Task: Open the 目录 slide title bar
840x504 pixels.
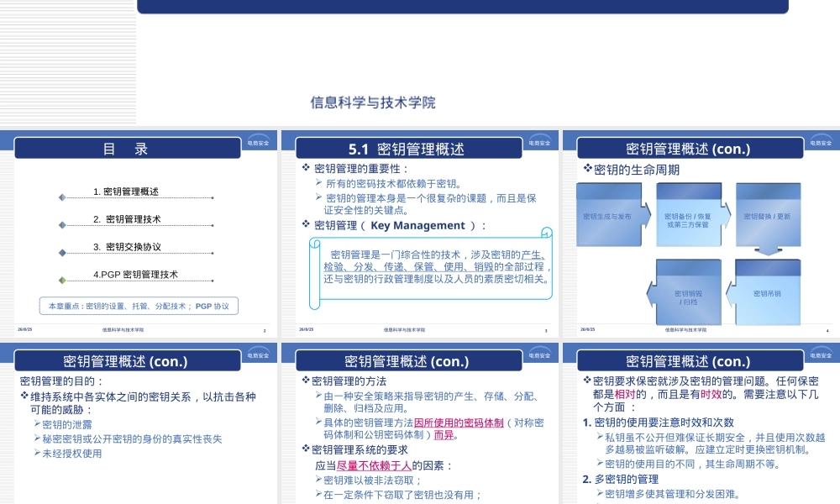Action: (x=128, y=149)
